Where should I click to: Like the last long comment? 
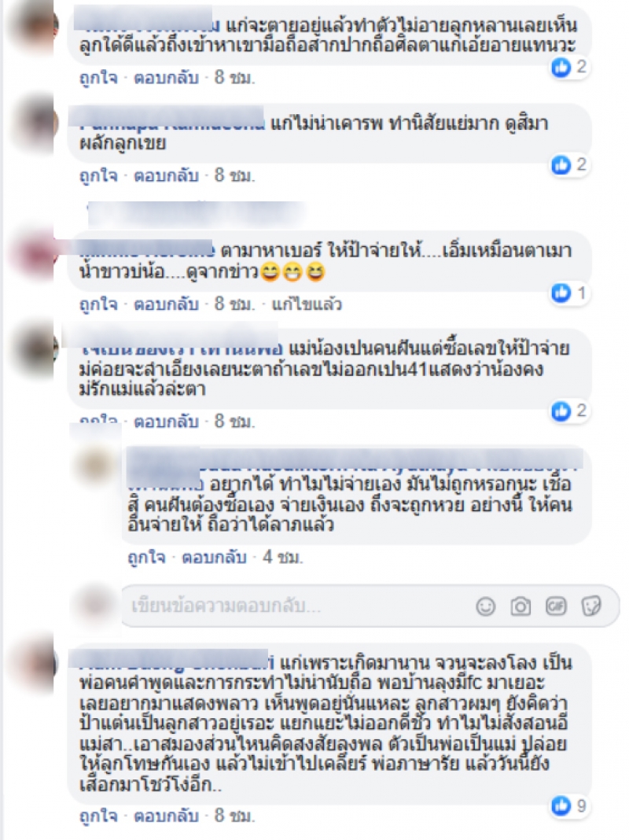click(98, 816)
